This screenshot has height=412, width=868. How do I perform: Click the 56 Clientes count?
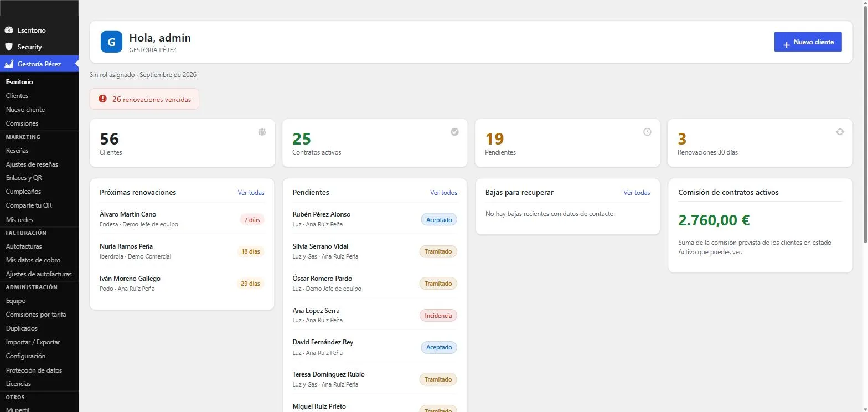[110, 138]
